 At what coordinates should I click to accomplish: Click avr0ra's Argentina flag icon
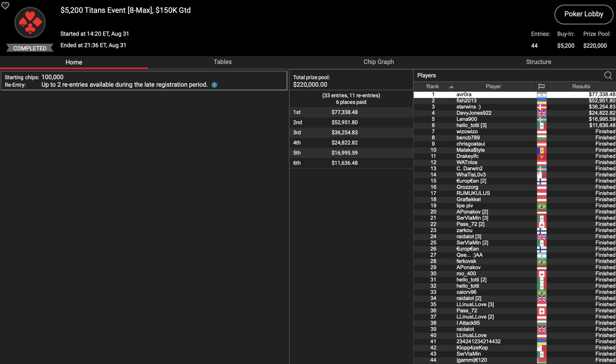pos(541,95)
